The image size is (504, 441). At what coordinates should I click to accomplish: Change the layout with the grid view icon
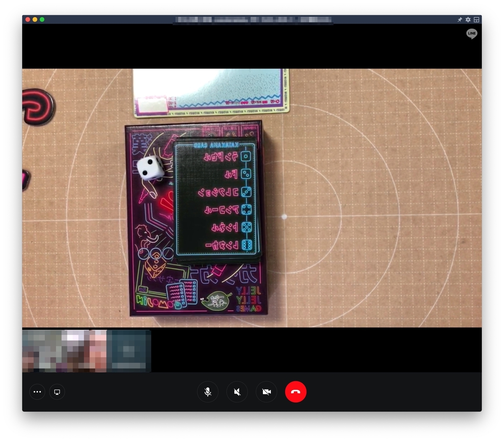click(476, 20)
